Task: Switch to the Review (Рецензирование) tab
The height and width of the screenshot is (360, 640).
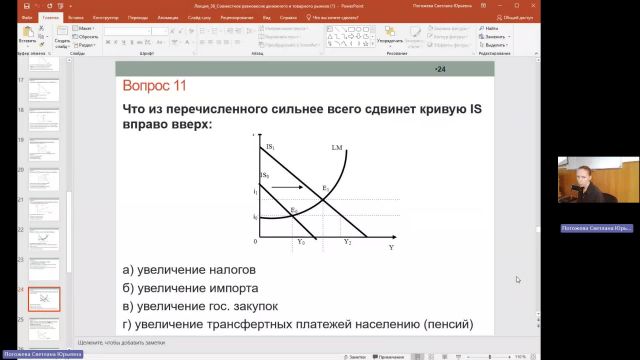Action: click(x=237, y=18)
